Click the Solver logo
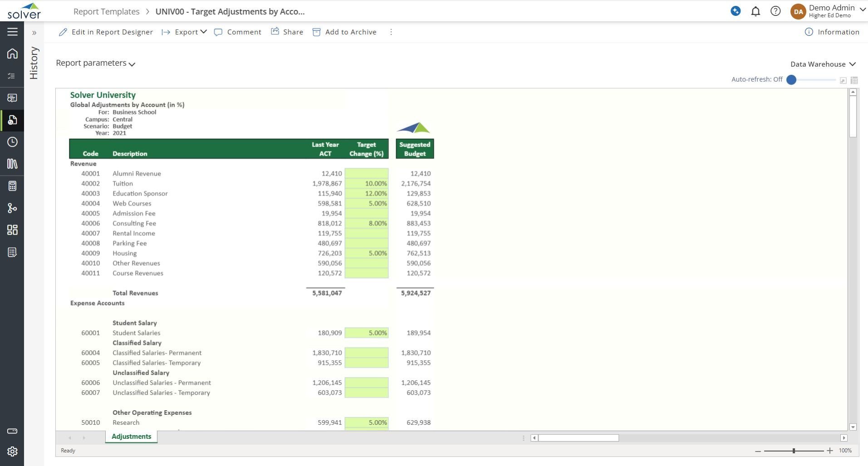 coord(24,11)
